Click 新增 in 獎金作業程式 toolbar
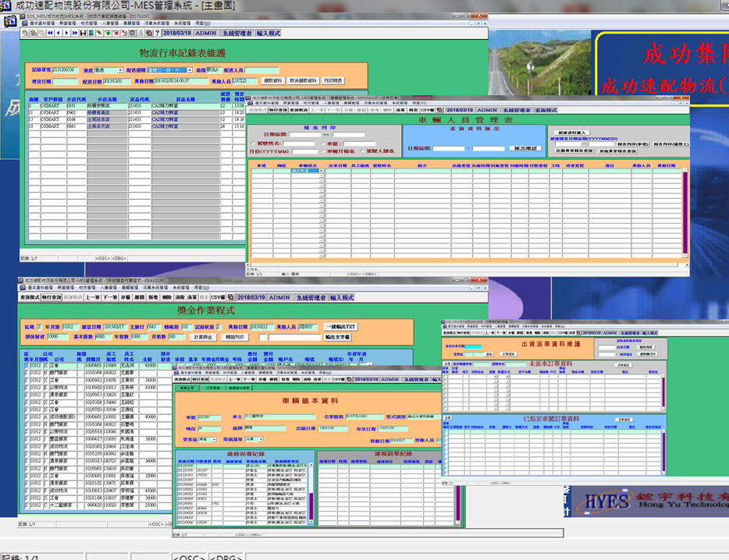The height and width of the screenshot is (560, 729). click(x=153, y=297)
